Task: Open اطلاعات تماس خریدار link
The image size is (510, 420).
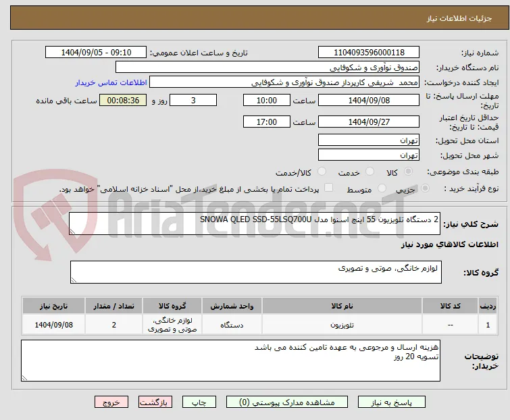Action: (111, 82)
